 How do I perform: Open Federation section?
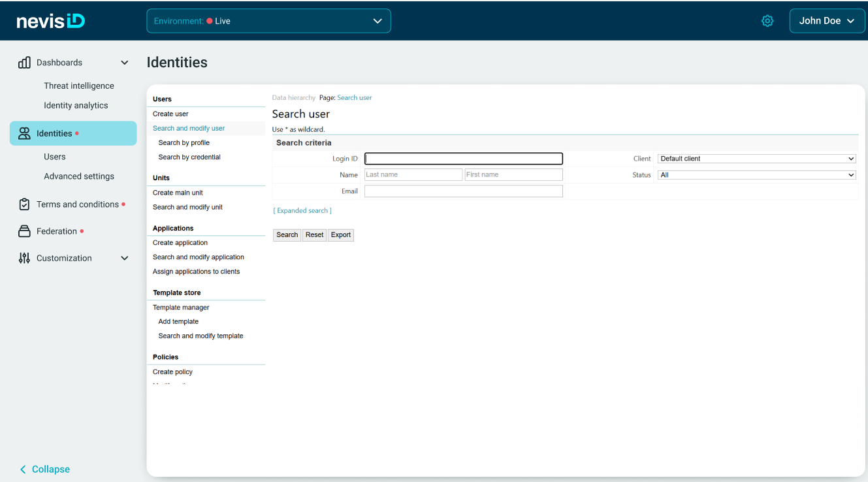click(57, 231)
